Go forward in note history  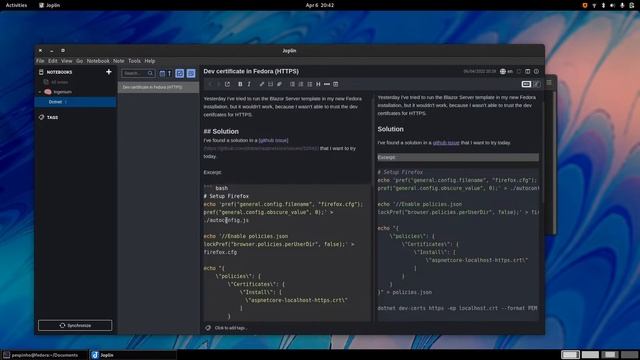[218, 84]
